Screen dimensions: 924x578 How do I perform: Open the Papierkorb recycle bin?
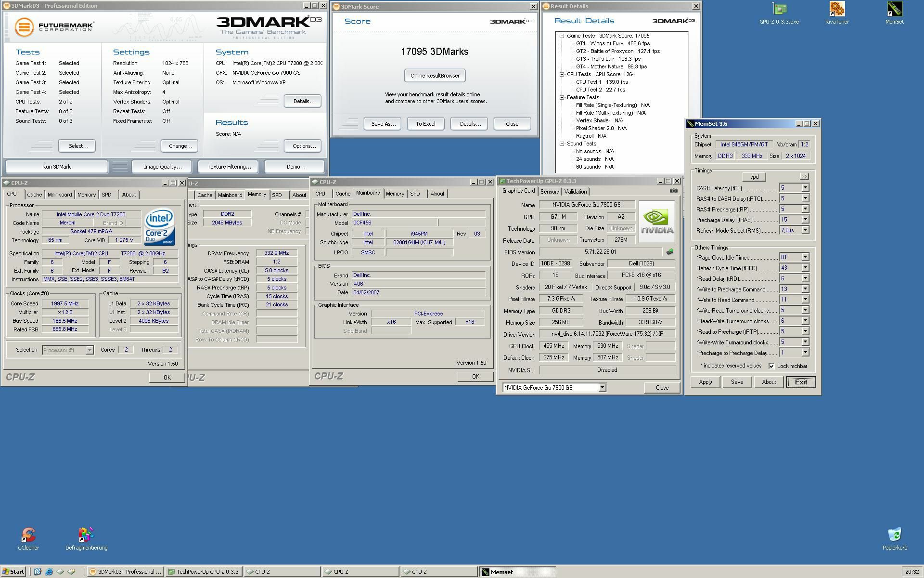pyautogui.click(x=895, y=539)
